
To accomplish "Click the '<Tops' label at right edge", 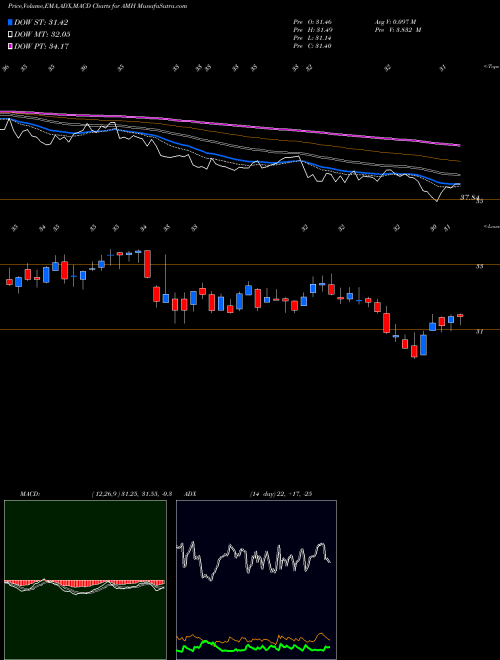I will (x=491, y=67).
